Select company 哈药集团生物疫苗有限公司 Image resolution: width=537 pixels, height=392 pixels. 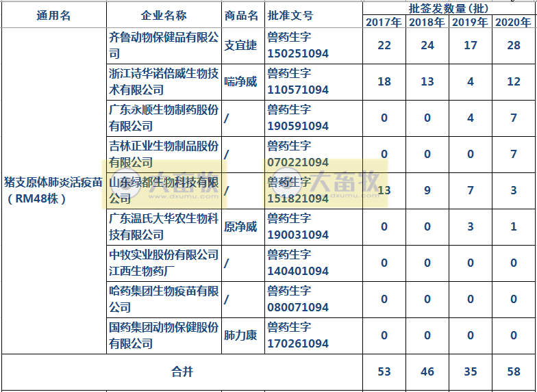click(164, 300)
